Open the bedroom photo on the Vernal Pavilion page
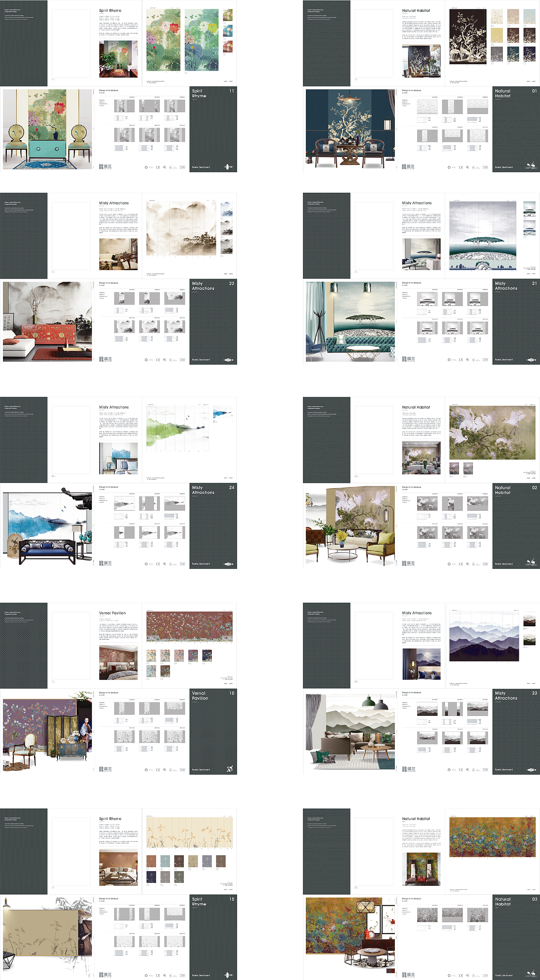 pos(118,662)
